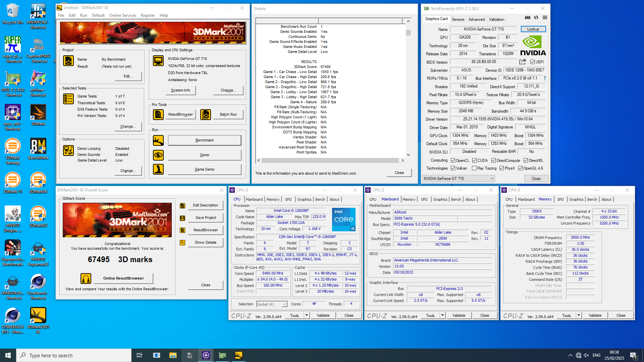Screen dimensions: 644x362
Task: Open the HWiNFO64 desktop shortcut
Action: coord(38,16)
